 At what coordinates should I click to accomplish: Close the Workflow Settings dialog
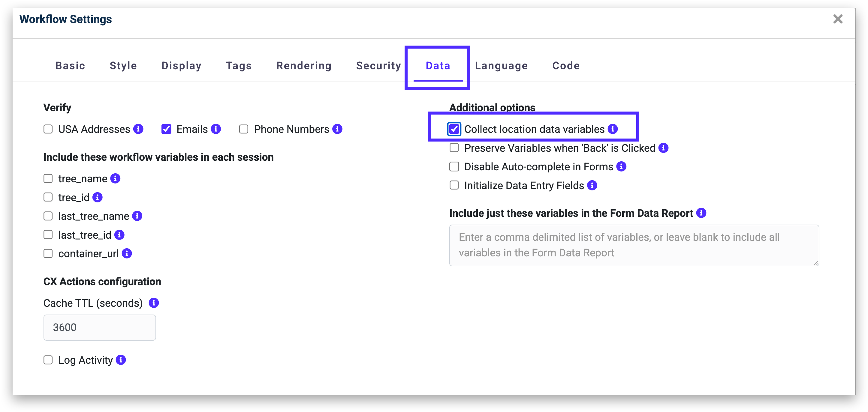point(838,19)
